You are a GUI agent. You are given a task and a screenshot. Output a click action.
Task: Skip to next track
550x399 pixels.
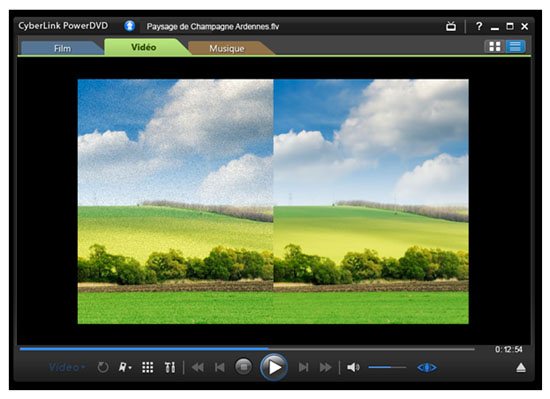click(303, 367)
